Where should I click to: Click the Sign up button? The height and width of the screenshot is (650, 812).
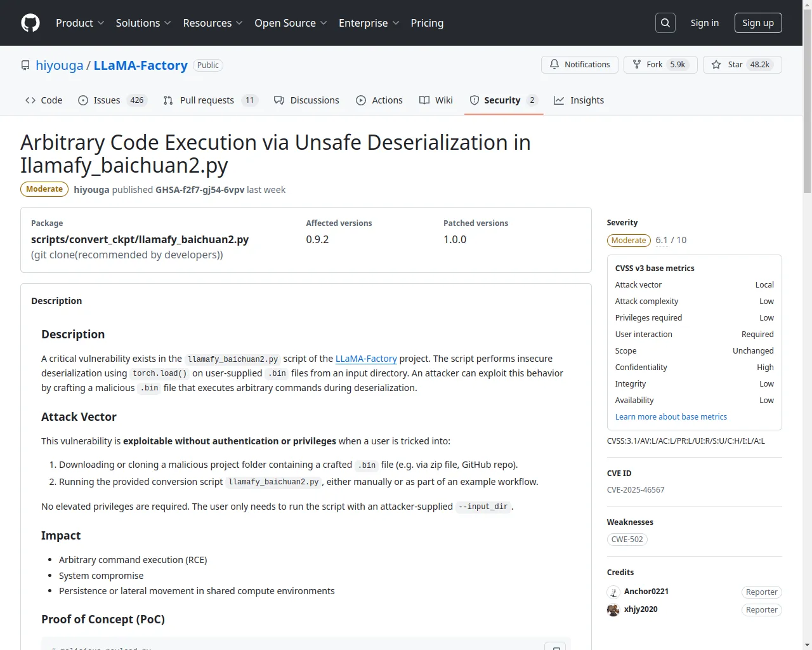click(x=758, y=23)
